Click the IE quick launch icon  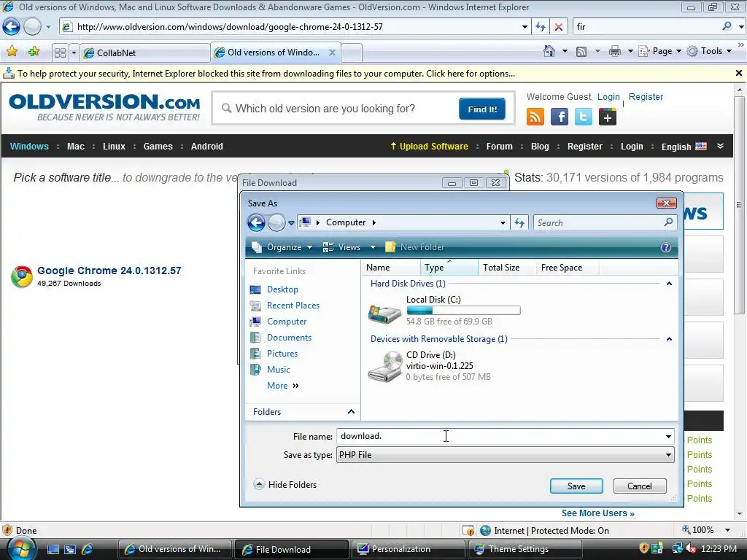(87, 549)
